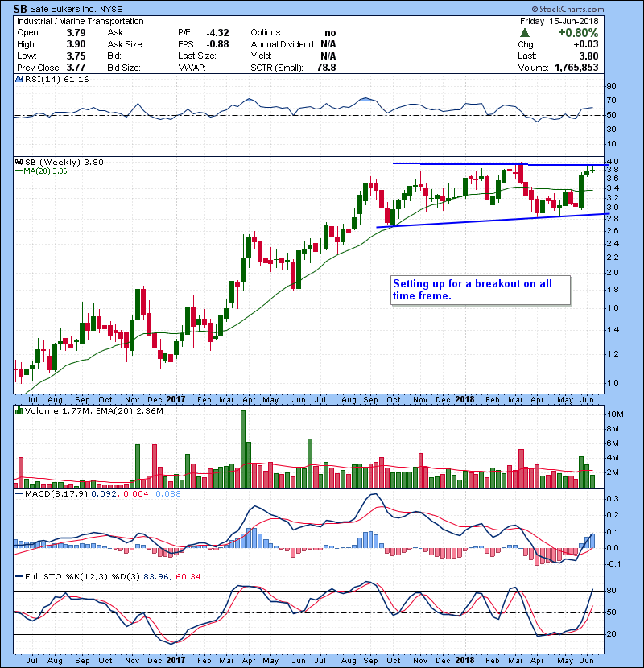644x668 pixels.
Task: Select the High value 3.90
Action: pyautogui.click(x=76, y=44)
